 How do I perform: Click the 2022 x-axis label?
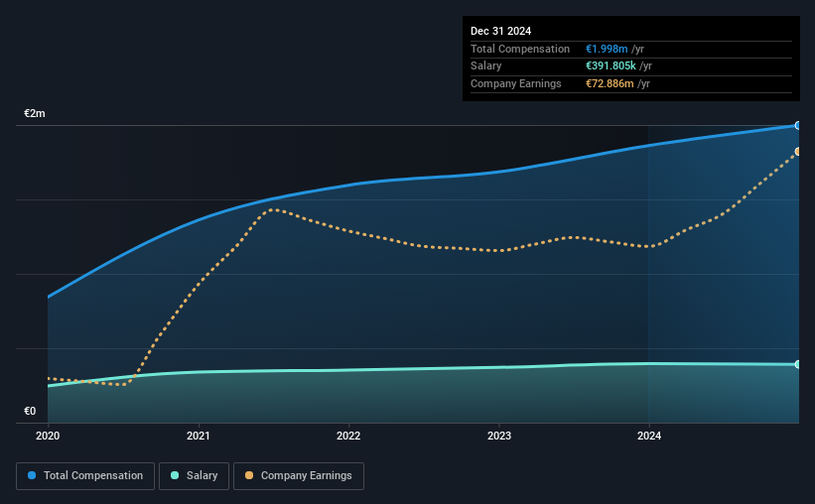coord(348,436)
